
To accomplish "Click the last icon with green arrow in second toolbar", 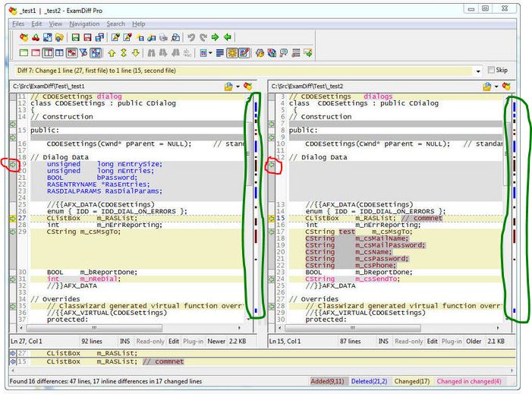I will [308, 53].
